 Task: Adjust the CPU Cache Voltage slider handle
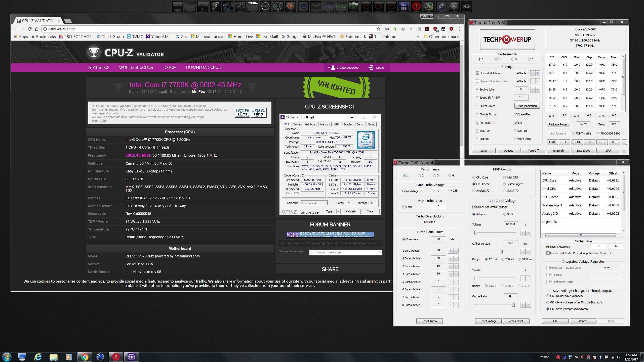476,233
